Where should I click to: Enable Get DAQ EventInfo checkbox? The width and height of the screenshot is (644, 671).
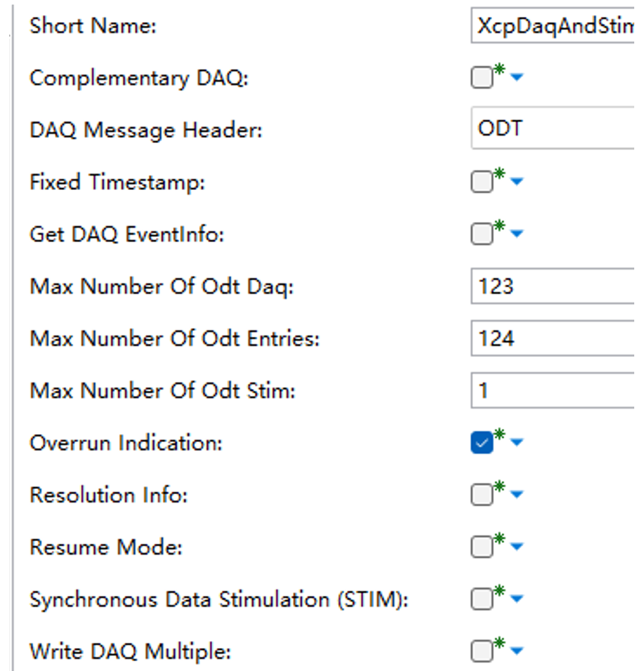click(482, 234)
